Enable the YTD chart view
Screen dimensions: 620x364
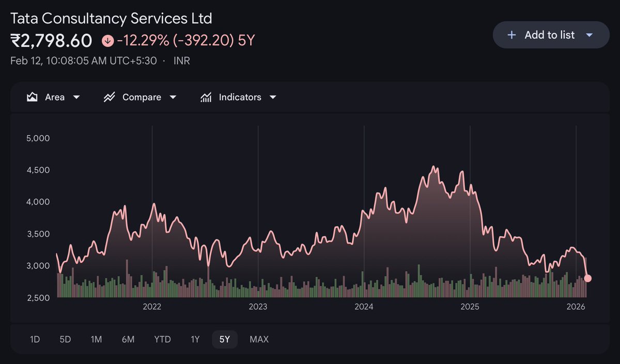pyautogui.click(x=162, y=339)
